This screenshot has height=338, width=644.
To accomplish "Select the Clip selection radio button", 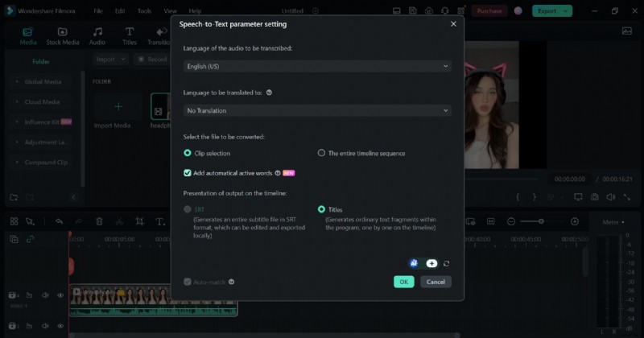I will [188, 153].
